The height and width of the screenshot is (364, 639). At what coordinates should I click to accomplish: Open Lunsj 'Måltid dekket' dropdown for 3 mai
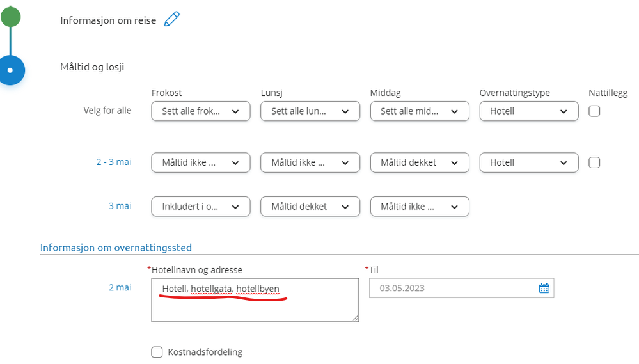coord(310,207)
